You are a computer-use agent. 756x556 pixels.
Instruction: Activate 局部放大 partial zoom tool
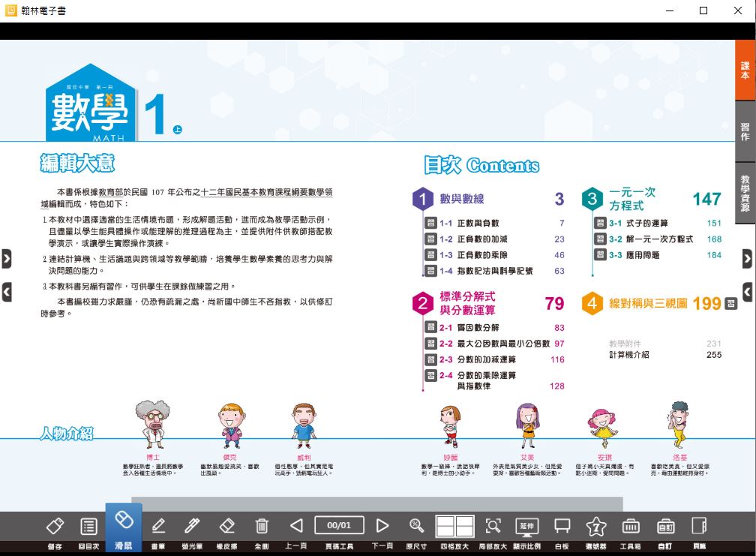tap(493, 526)
